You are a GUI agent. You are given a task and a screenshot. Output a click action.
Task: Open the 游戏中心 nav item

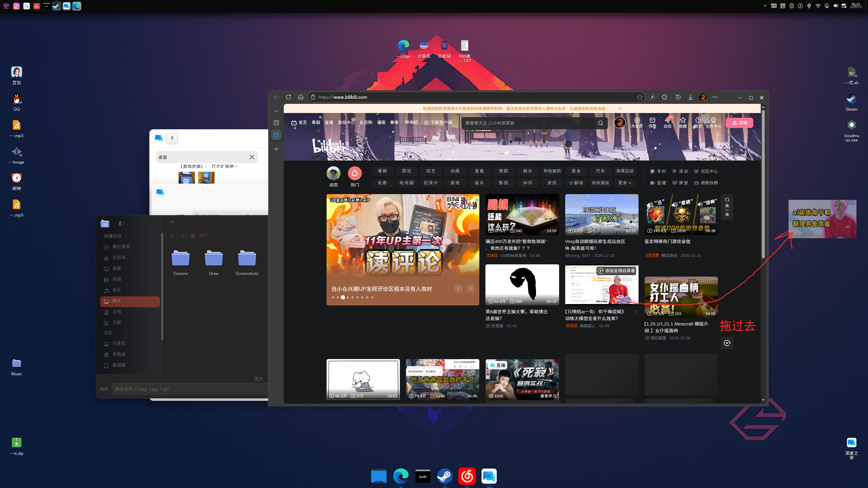click(x=346, y=123)
